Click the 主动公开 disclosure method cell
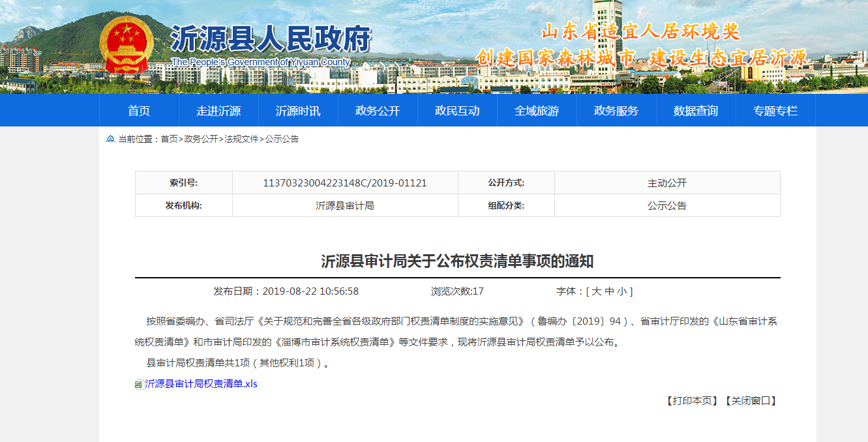Screen dimensions: 868x442 point(667,183)
